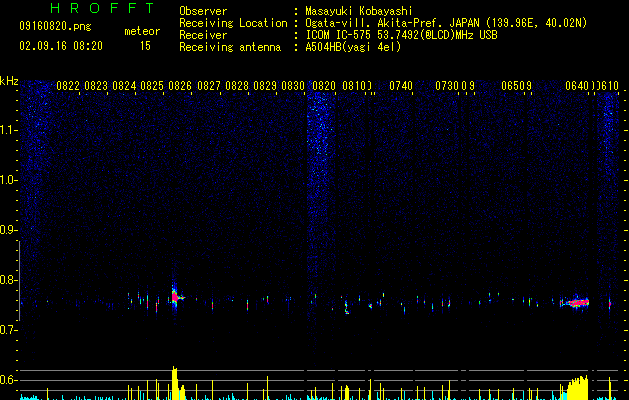Click the 0829 time marker
The height and width of the screenshot is (400, 629).
(x=265, y=85)
